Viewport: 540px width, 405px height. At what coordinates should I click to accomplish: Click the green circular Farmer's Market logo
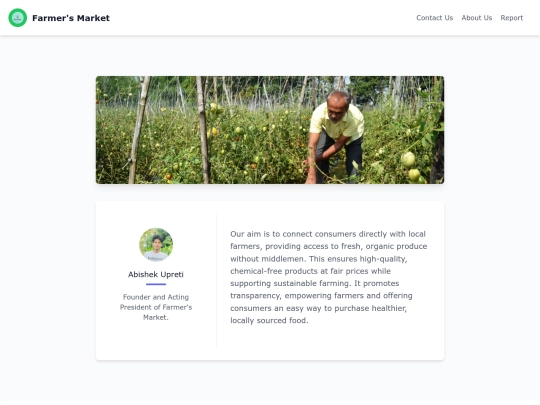click(18, 18)
